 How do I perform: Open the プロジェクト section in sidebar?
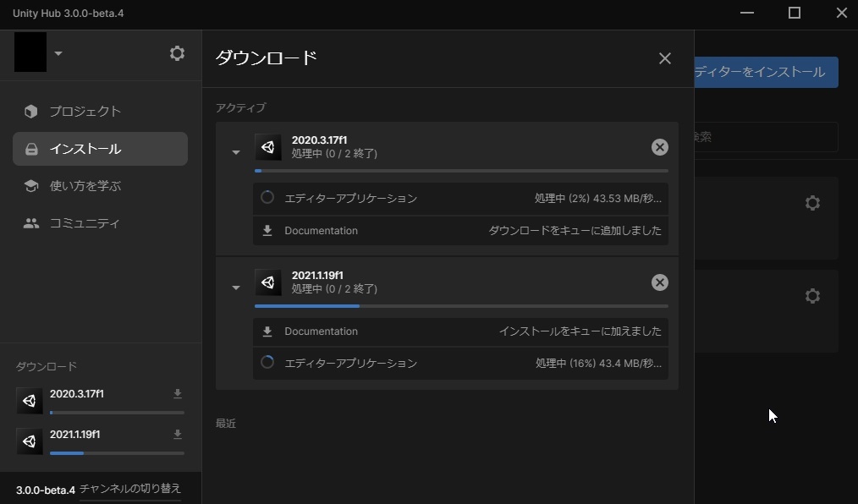[x=100, y=111]
